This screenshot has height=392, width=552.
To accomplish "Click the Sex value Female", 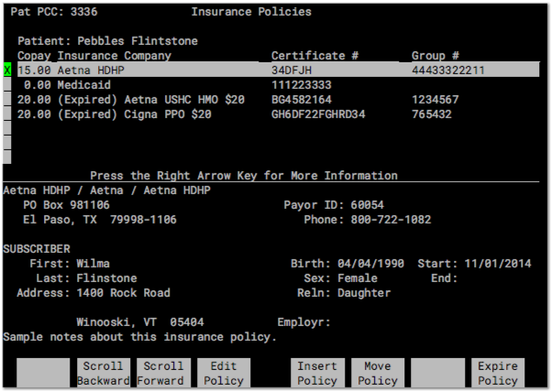I will pyautogui.click(x=358, y=278).
